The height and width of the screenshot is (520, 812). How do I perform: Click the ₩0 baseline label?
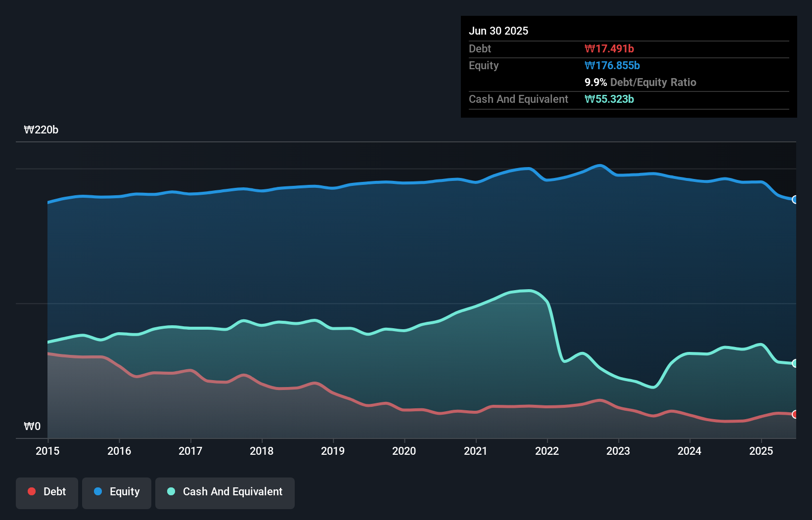click(x=33, y=426)
